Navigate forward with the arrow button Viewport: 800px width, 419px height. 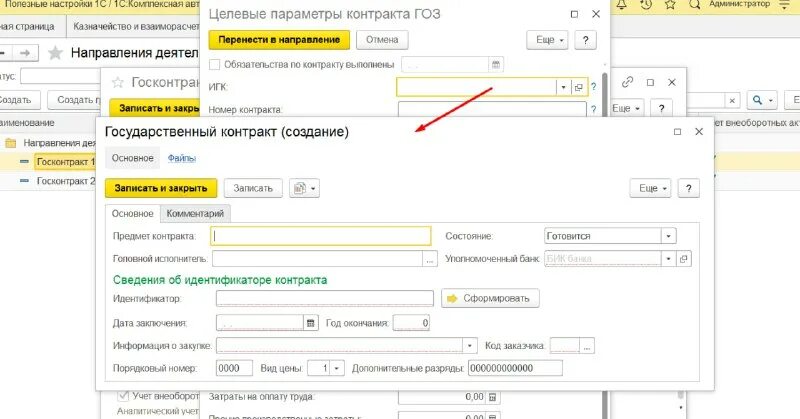(24, 53)
